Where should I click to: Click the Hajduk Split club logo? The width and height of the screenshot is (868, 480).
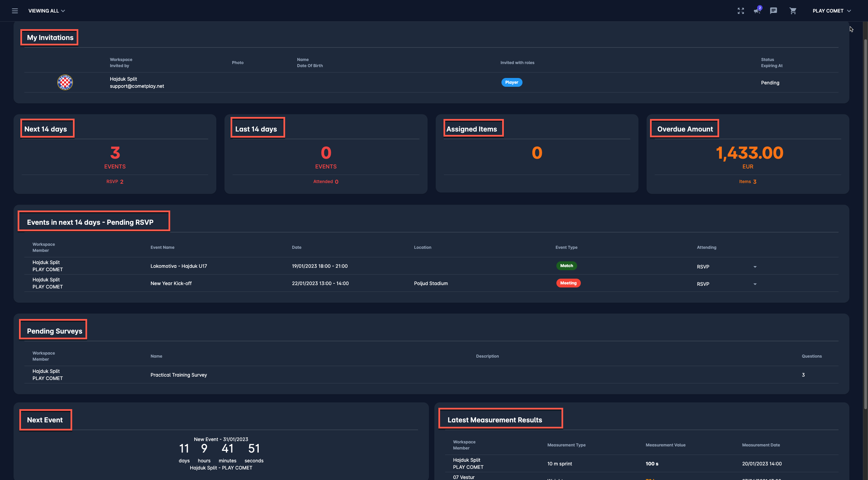65,82
